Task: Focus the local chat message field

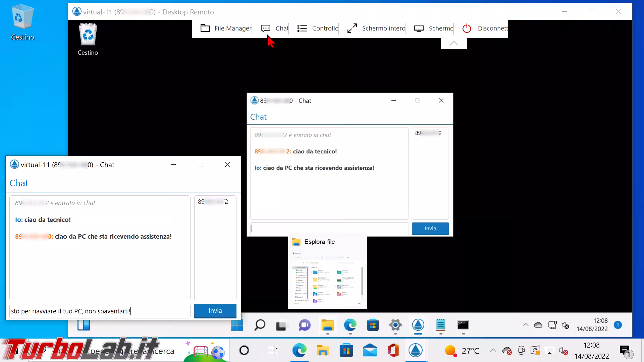Action: [x=100, y=311]
